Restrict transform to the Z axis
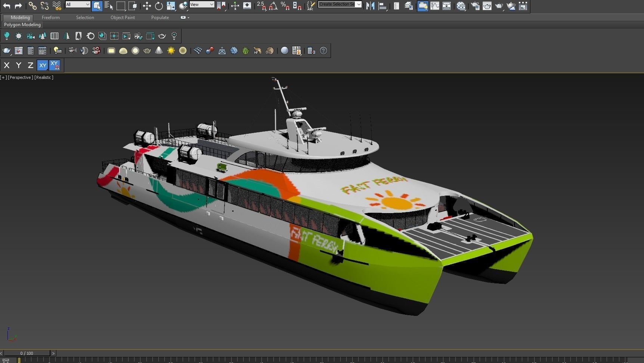Screen dimensions: 644x363 click(31, 65)
